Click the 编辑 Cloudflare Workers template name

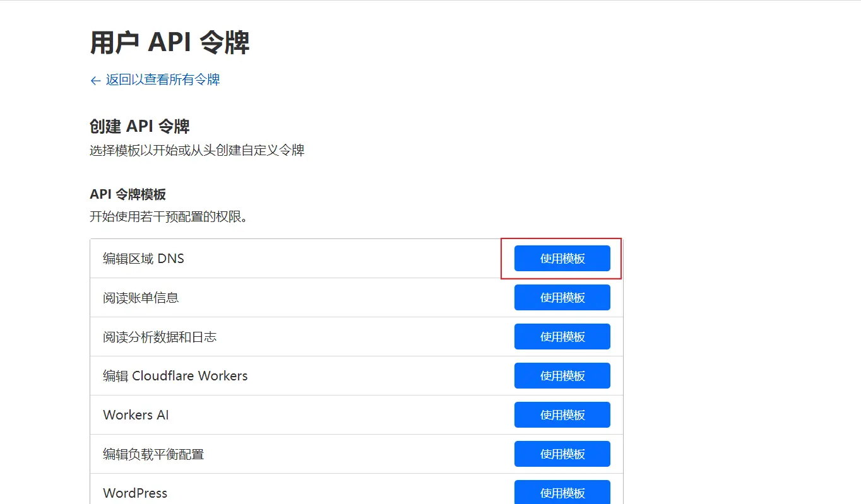pos(175,376)
